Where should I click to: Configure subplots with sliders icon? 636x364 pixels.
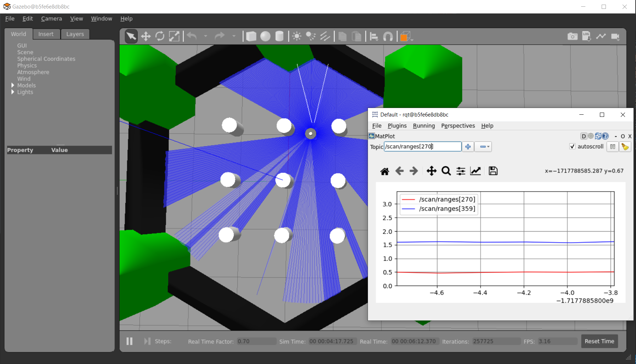point(461,171)
